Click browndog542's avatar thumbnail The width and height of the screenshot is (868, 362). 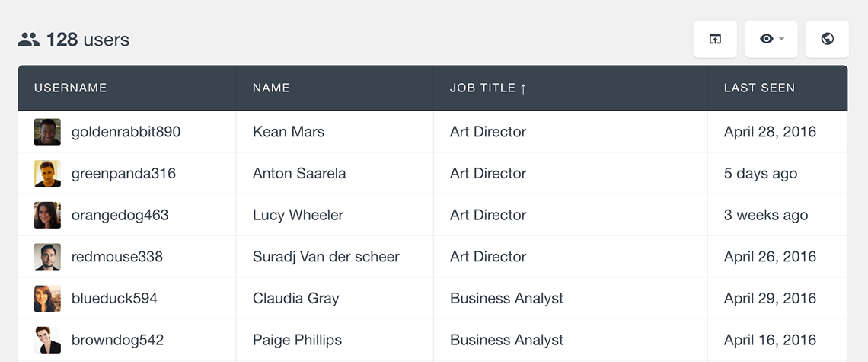click(x=48, y=340)
